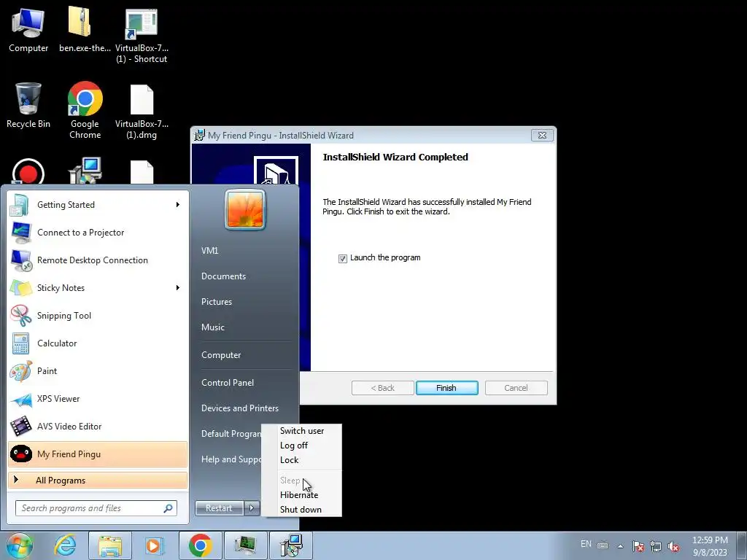747x560 pixels.
Task: Open Control Panel from Start menu
Action: pos(228,383)
